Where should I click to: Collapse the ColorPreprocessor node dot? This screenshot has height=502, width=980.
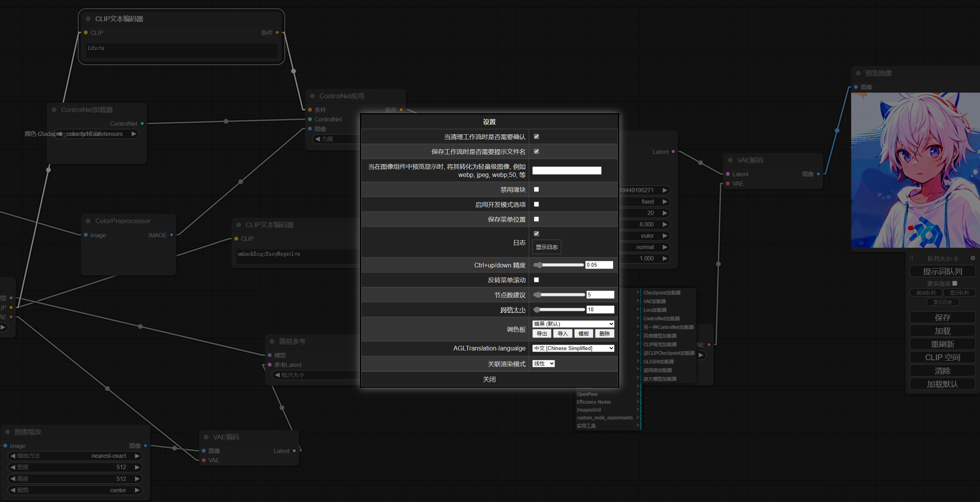click(88, 221)
